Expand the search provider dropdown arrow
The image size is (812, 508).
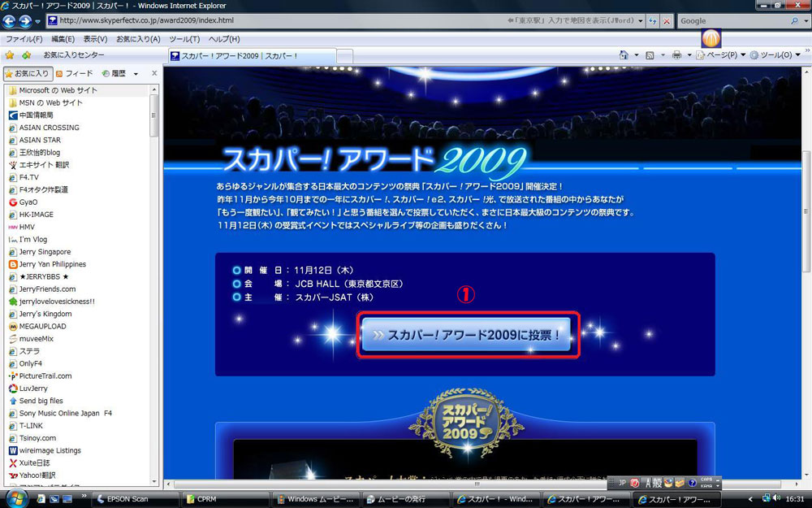click(x=806, y=21)
